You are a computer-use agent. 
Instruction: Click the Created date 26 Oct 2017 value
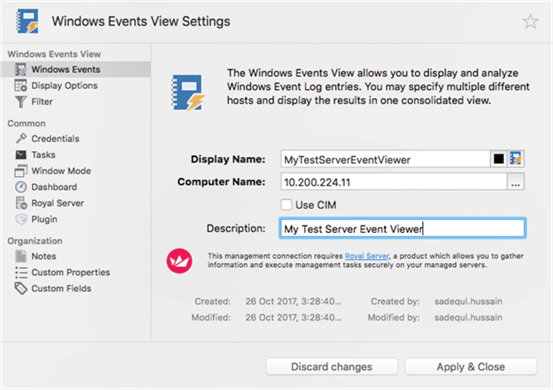tap(293, 301)
